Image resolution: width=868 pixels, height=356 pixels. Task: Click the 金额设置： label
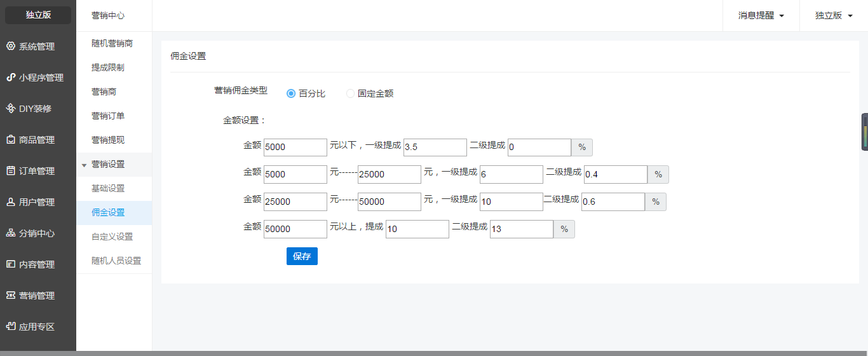pos(245,120)
